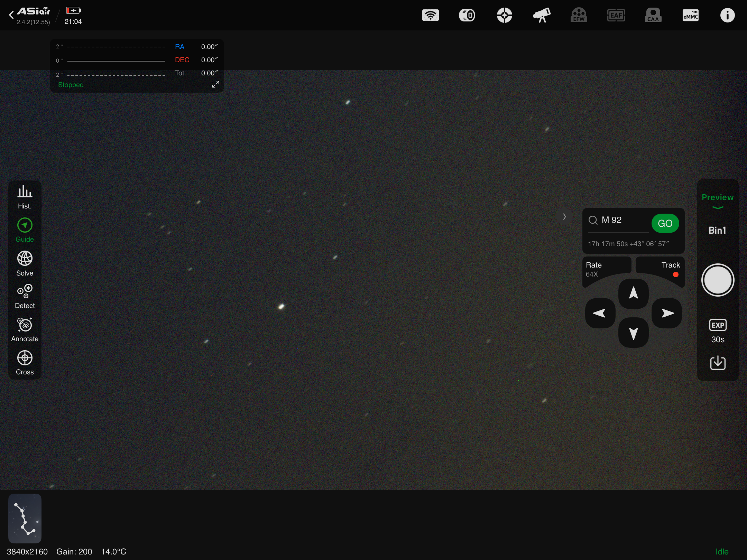Expand the guiding graph panel

pos(215,84)
